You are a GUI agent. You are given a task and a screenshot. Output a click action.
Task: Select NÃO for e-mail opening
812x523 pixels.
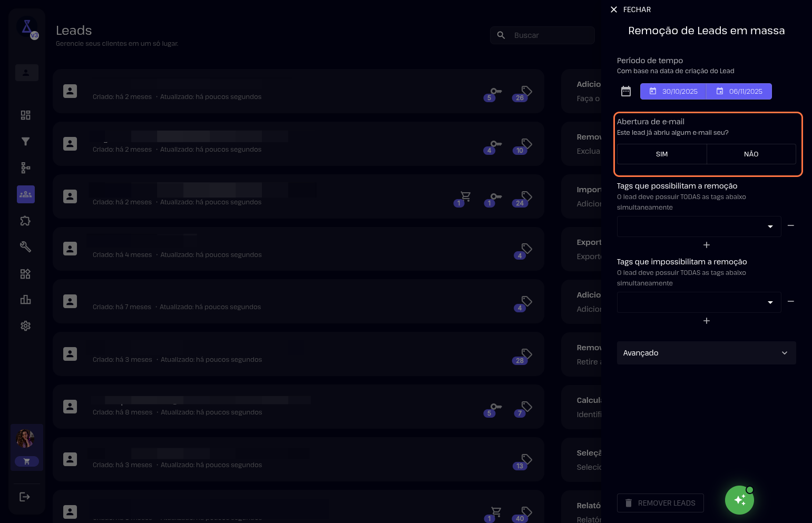[751, 154]
